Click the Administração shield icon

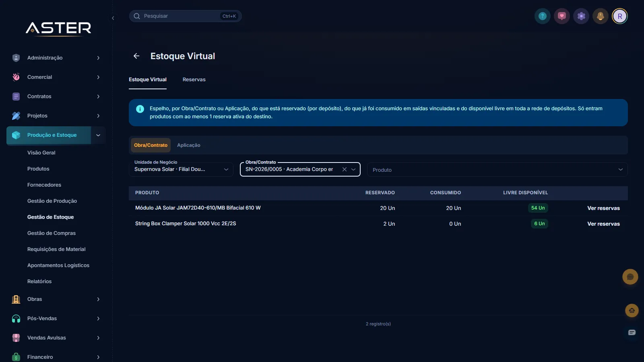point(16,58)
